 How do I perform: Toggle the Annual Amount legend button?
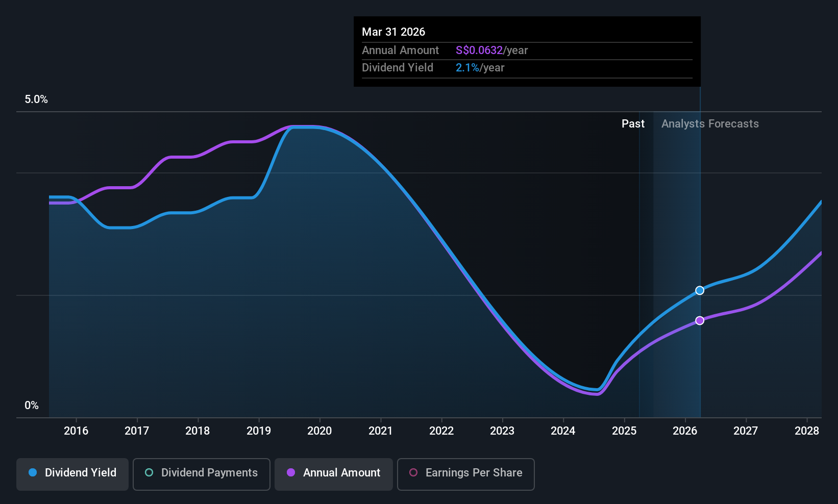coord(334,474)
